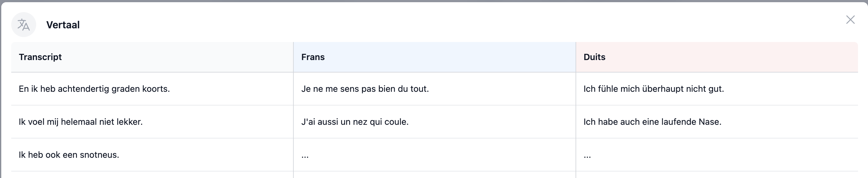Screen dimensions: 868x178
Task: Click the empty Frans cell below the ellipsis
Action: pyautogui.click(x=434, y=175)
